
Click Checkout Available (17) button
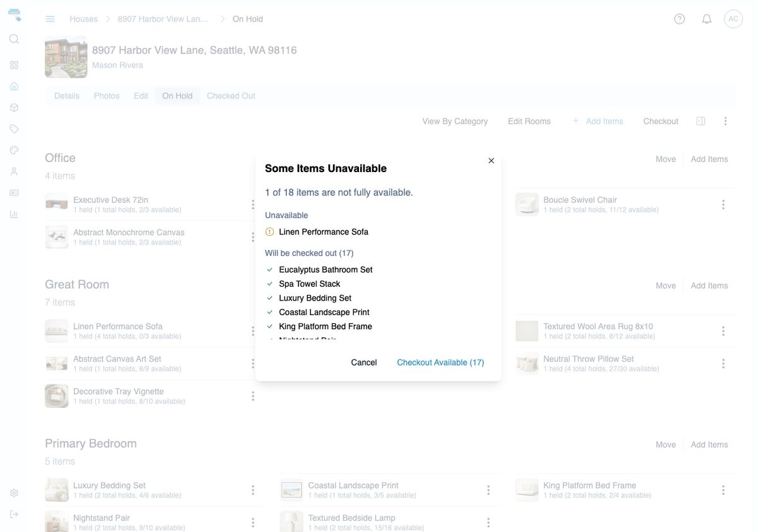pyautogui.click(x=440, y=362)
